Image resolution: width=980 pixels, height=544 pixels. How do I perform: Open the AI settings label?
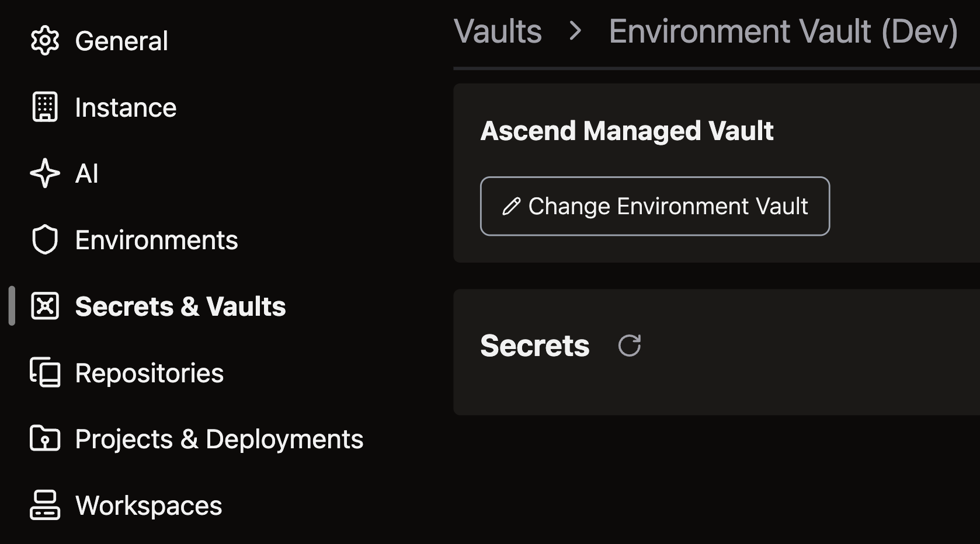86,173
